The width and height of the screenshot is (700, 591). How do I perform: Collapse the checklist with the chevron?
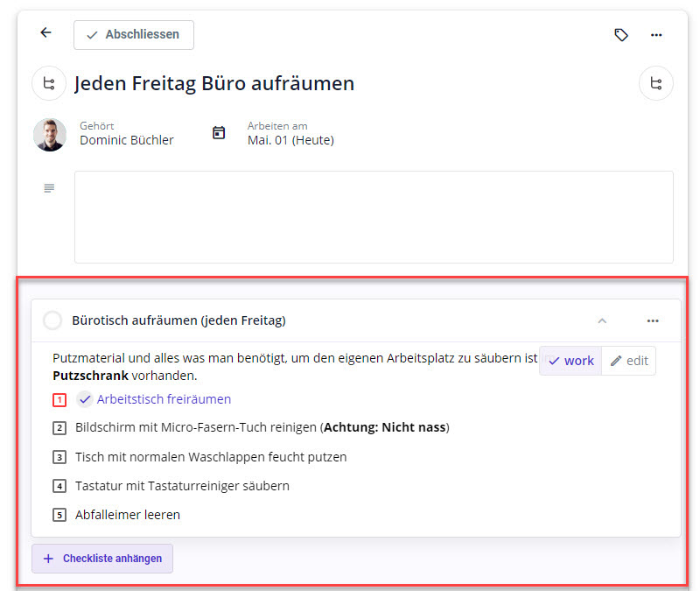point(602,320)
